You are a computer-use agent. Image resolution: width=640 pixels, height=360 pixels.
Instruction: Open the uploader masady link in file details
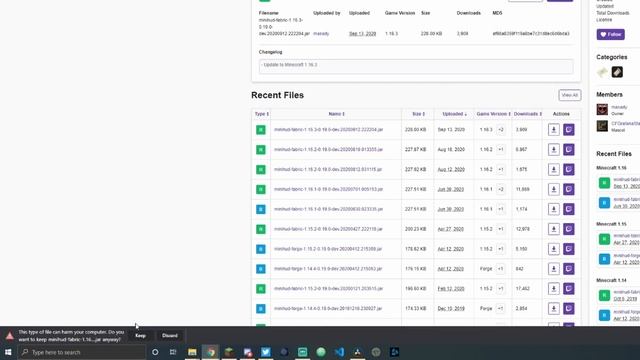coord(321,33)
